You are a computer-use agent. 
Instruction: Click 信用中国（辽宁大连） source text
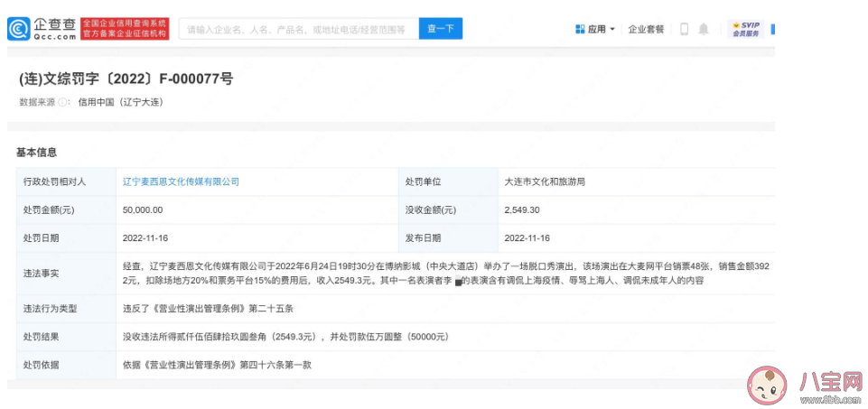tap(120, 102)
